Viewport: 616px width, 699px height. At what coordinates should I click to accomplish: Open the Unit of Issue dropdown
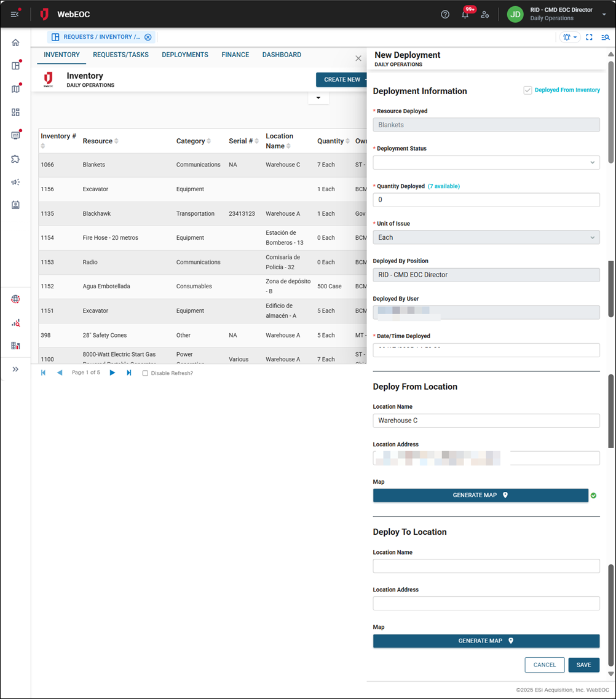(x=486, y=237)
